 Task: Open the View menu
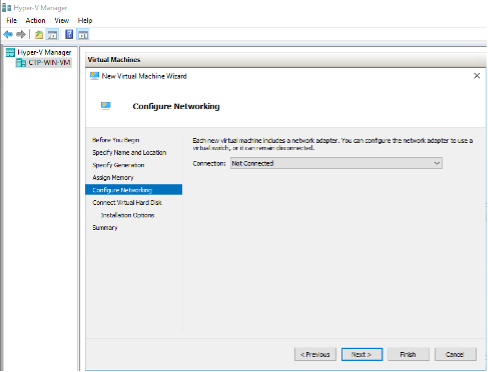[62, 21]
